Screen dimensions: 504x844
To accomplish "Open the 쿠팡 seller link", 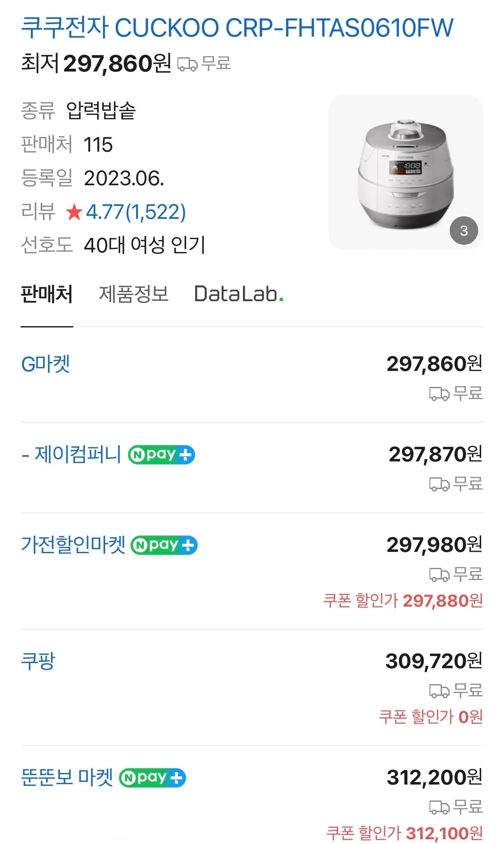I will tap(38, 661).
